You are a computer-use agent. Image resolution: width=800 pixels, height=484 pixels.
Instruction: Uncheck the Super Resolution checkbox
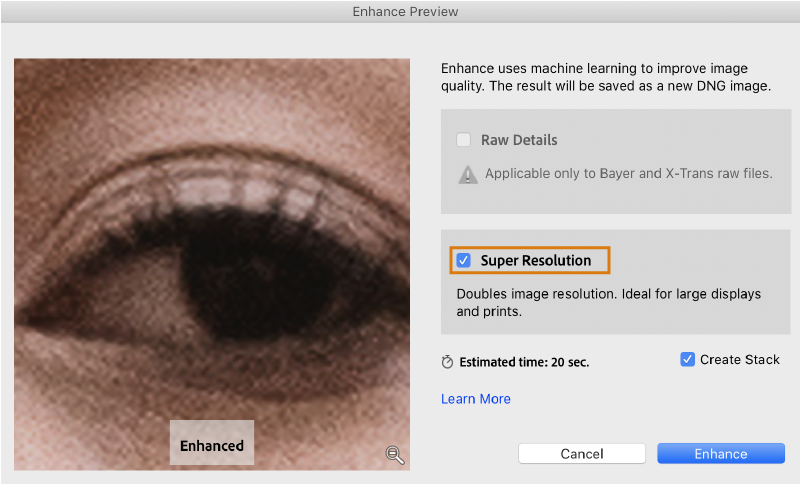464,261
